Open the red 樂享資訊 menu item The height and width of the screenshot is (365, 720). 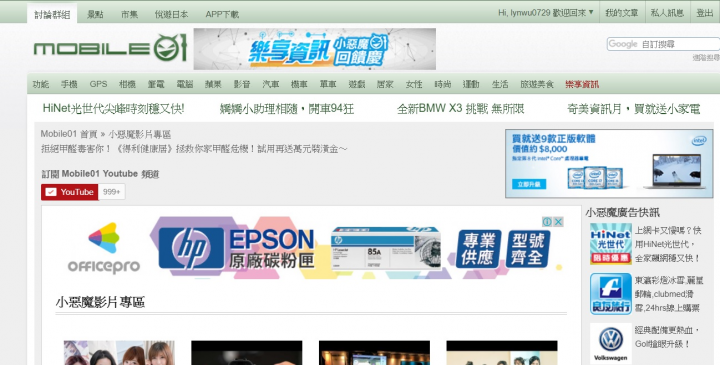click(582, 84)
